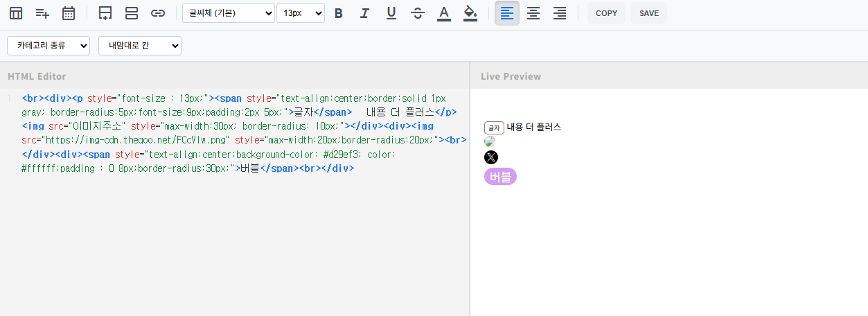Viewport: 868px width, 316px height.
Task: Open the background fill color tool
Action: pyautogui.click(x=470, y=13)
